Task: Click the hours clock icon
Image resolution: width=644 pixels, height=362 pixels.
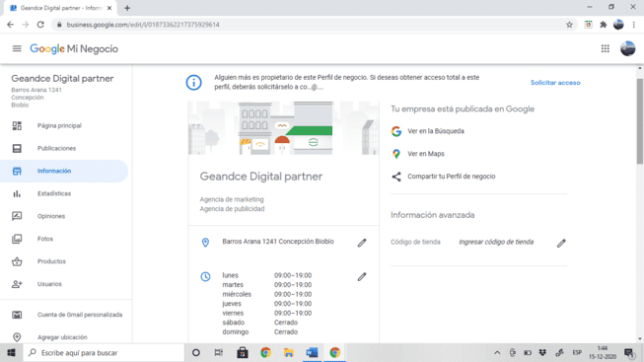Action: coord(205,276)
